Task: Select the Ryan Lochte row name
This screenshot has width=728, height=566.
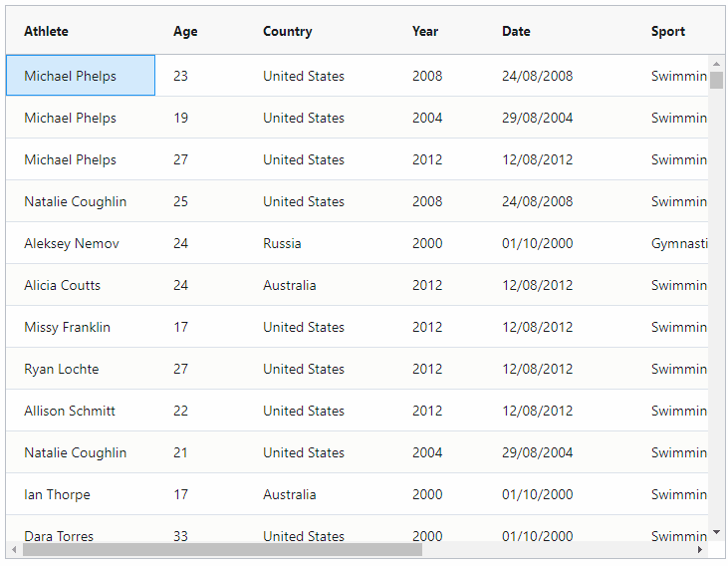Action: 62,369
